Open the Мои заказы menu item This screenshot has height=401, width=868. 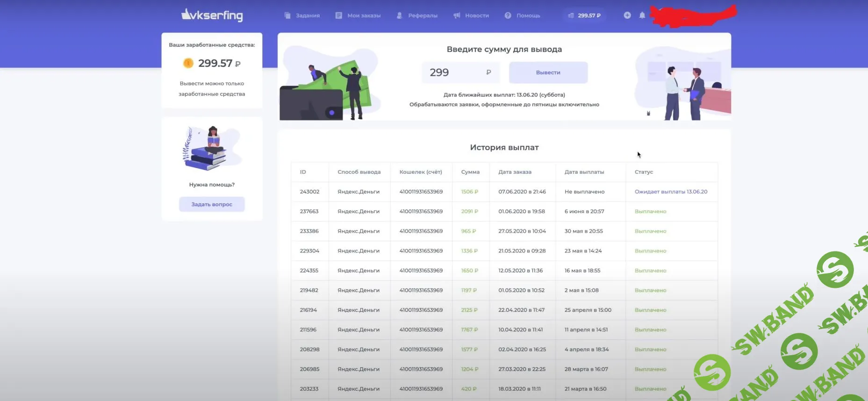coord(358,15)
